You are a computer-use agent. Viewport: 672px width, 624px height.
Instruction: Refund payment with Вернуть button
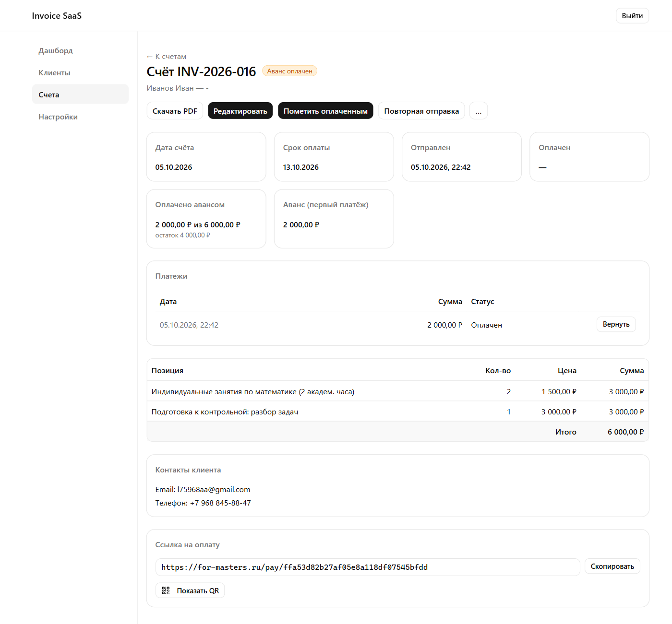click(616, 324)
